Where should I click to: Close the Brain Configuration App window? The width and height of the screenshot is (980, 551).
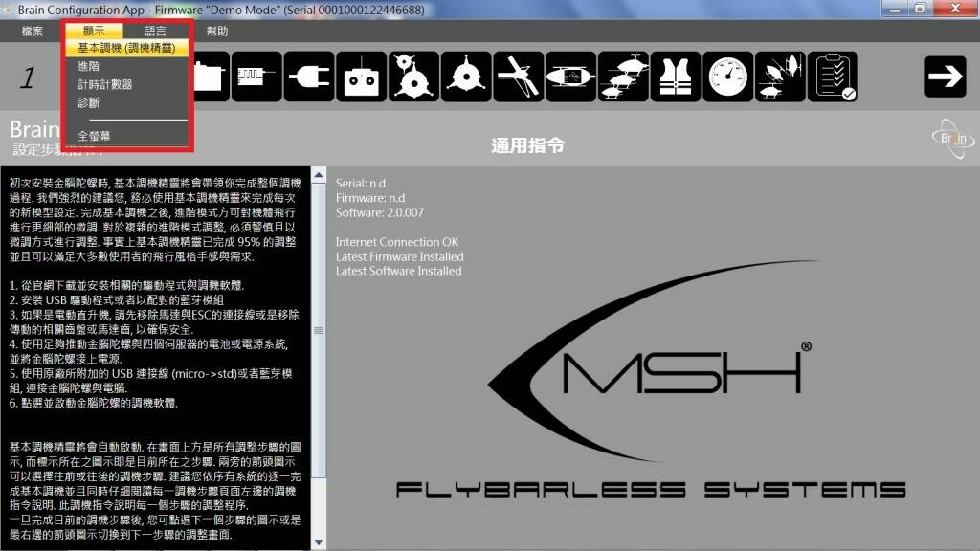pyautogui.click(x=955, y=9)
